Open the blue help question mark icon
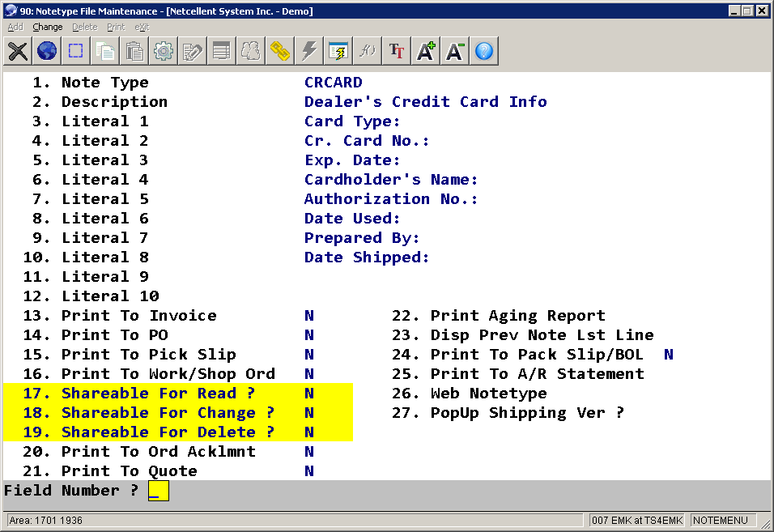 (x=484, y=52)
